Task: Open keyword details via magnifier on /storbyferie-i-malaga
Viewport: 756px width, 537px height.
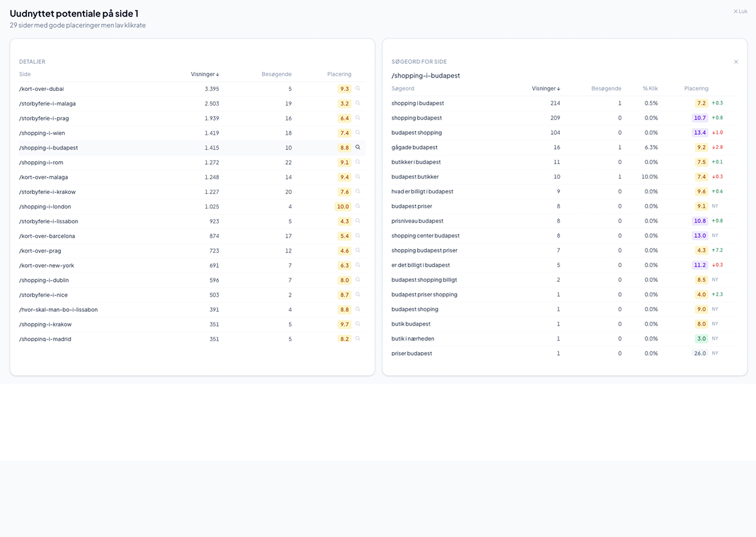Action: tap(357, 103)
